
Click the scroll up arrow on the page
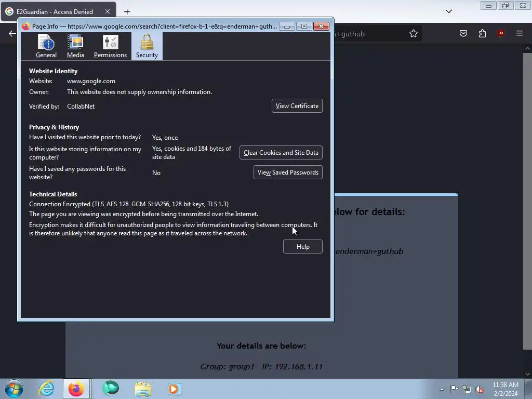tap(527, 48)
